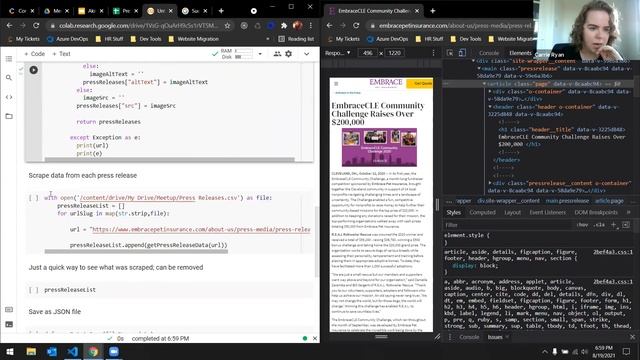This screenshot has width=640, height=360.
Task: Bookmark Colab page with star icon
Action: (x=227, y=25)
